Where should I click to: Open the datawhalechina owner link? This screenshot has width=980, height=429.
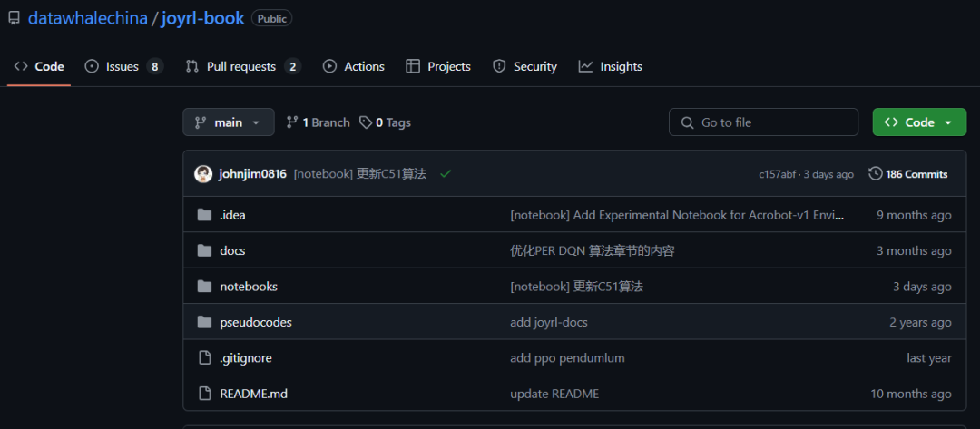tap(87, 18)
